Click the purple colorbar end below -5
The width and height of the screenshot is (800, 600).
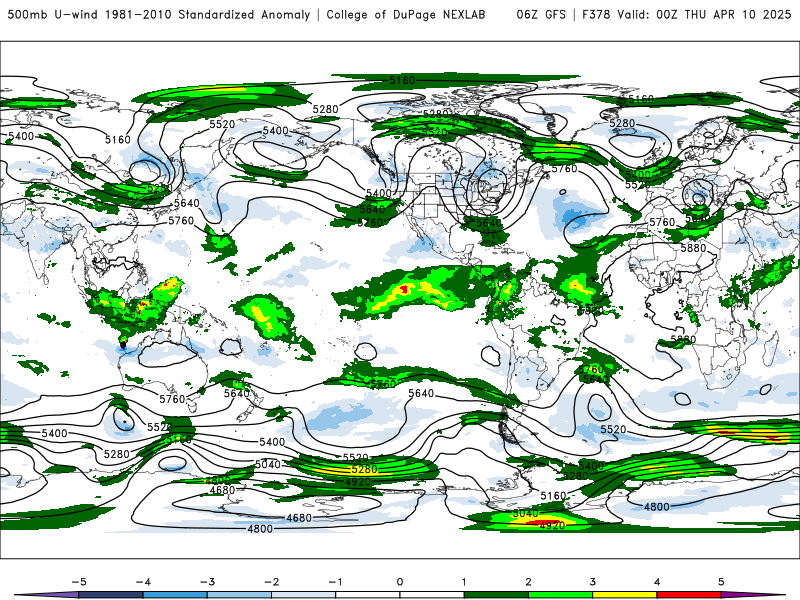pos(48,595)
